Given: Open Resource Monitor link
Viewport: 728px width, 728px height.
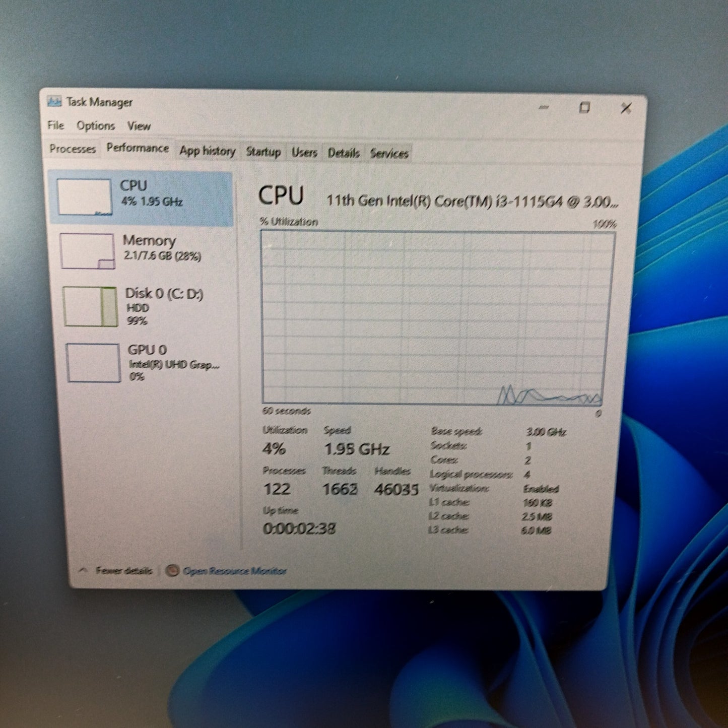Looking at the screenshot, I should [x=234, y=571].
